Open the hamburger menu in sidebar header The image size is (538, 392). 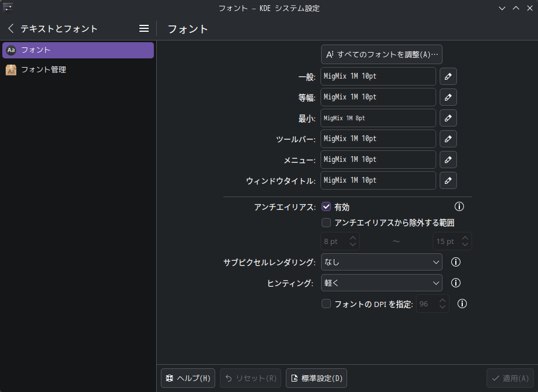tap(144, 28)
